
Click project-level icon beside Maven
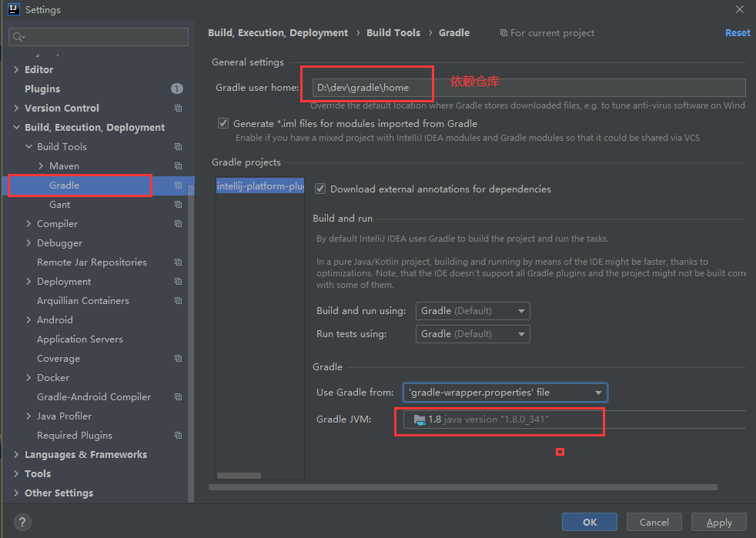178,165
